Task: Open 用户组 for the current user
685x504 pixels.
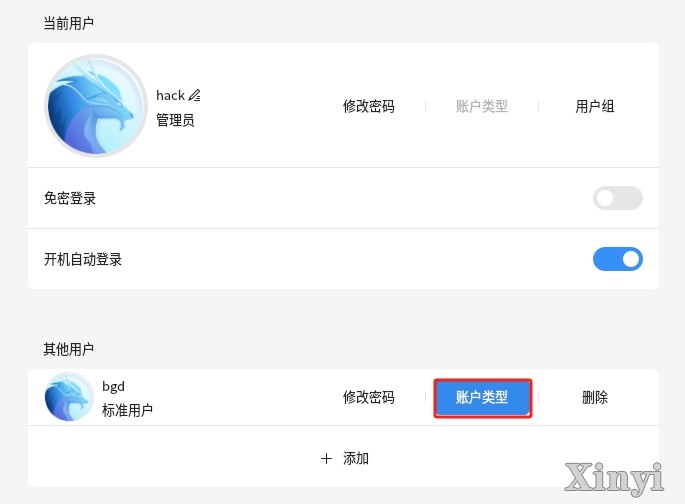Action: 595,106
